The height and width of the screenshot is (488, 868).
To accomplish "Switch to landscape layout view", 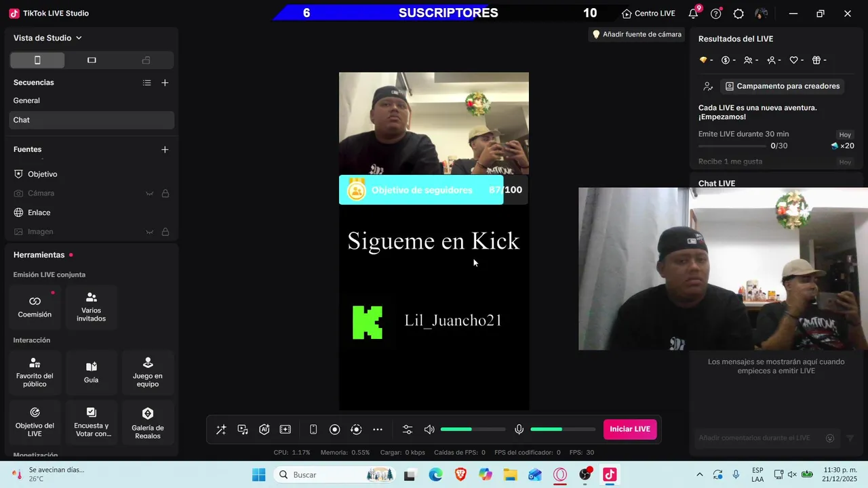I will (92, 60).
